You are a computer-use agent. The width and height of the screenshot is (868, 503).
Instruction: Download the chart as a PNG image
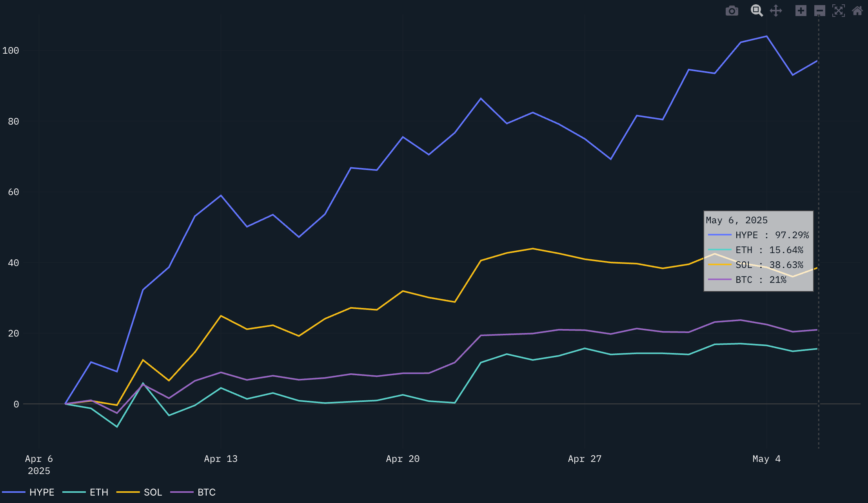point(732,11)
